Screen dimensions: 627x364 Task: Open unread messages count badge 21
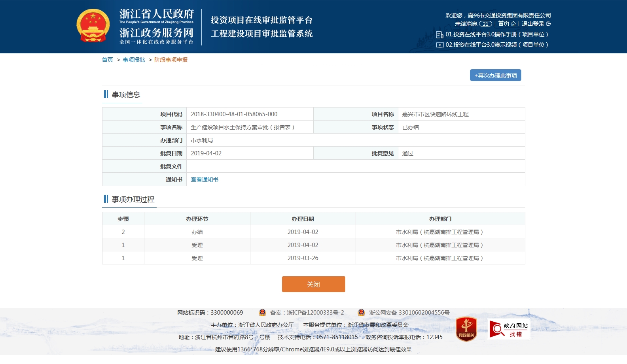[485, 24]
